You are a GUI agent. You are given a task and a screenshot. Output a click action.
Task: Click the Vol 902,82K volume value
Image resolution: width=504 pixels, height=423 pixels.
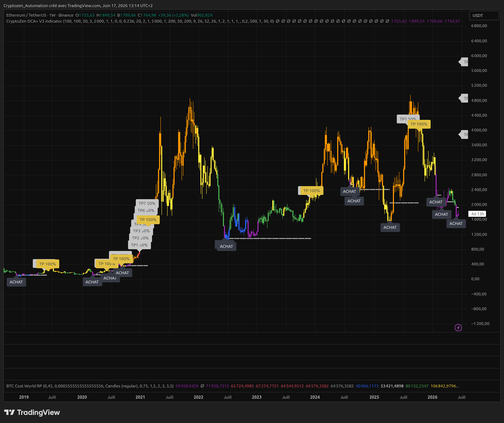click(x=202, y=15)
